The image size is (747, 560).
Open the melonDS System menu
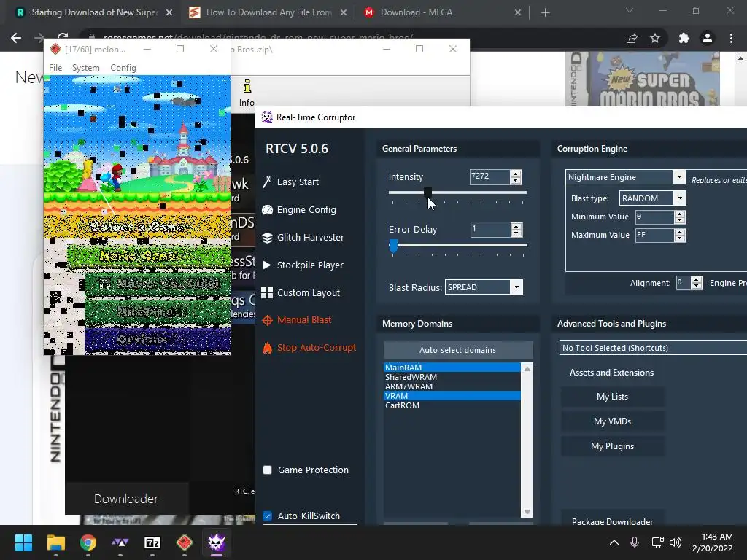pos(86,68)
